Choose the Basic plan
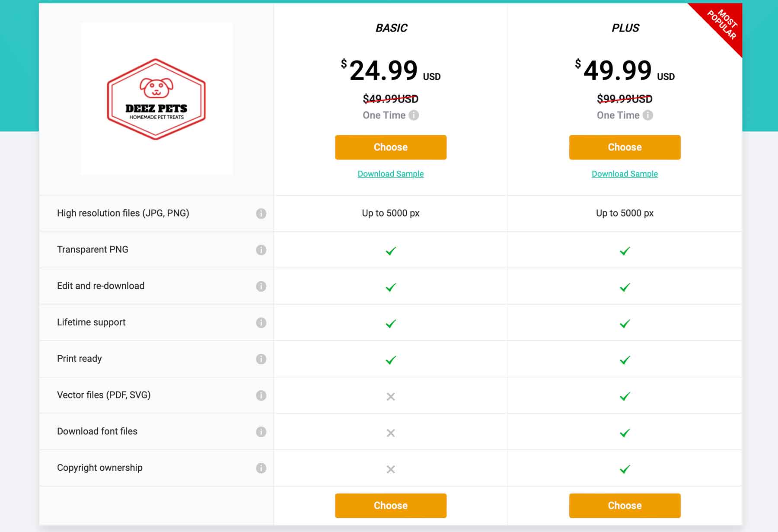Viewport: 778px width, 532px height. (390, 147)
